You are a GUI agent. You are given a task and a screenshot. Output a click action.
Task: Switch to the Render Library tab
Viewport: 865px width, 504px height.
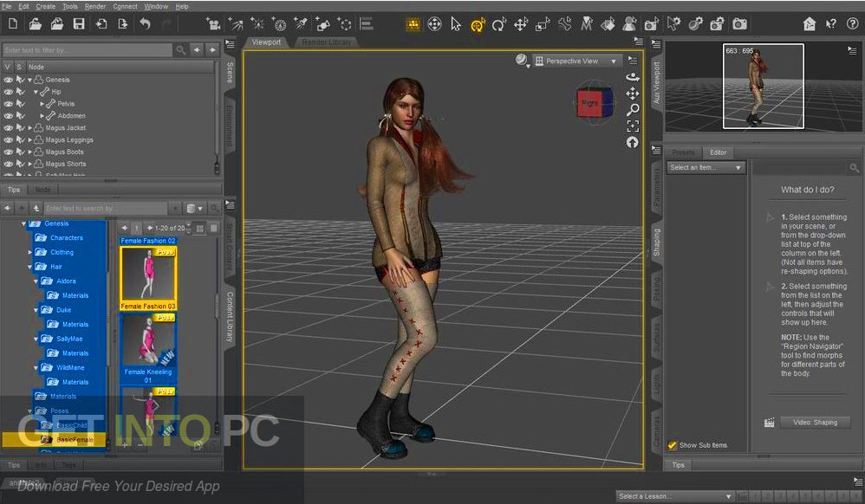pos(327,42)
